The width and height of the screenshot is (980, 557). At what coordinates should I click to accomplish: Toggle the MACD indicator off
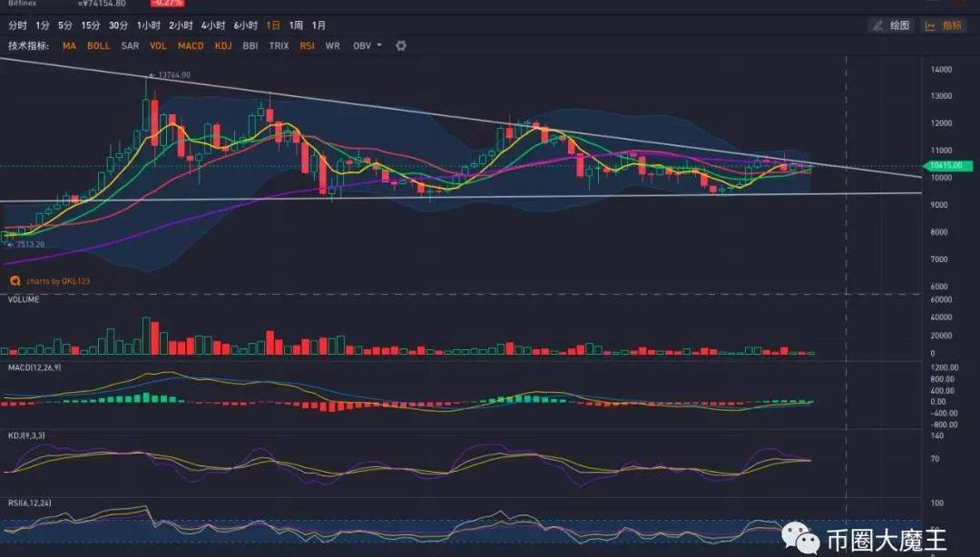coord(191,45)
